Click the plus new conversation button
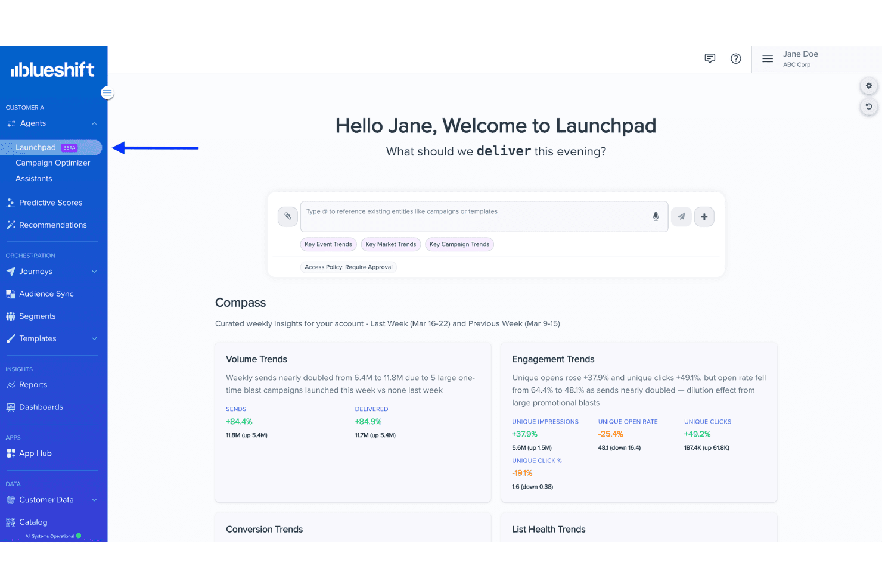This screenshot has width=882, height=588. coord(704,216)
